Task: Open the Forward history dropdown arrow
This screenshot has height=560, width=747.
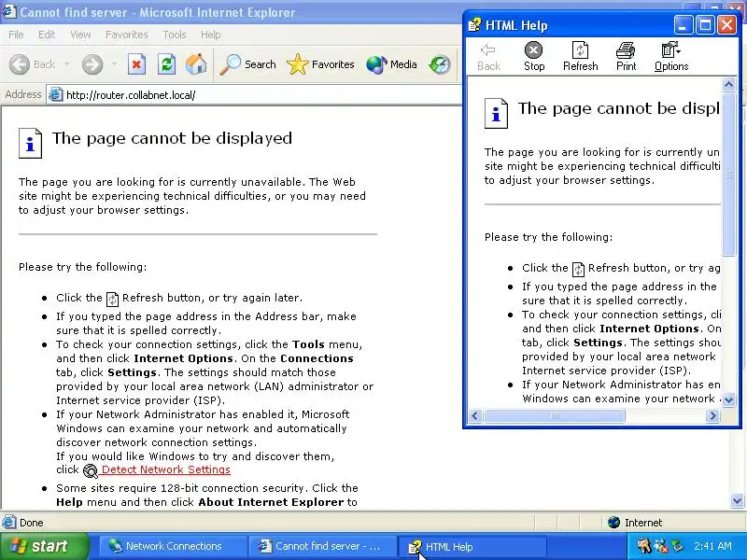Action: 114,64
